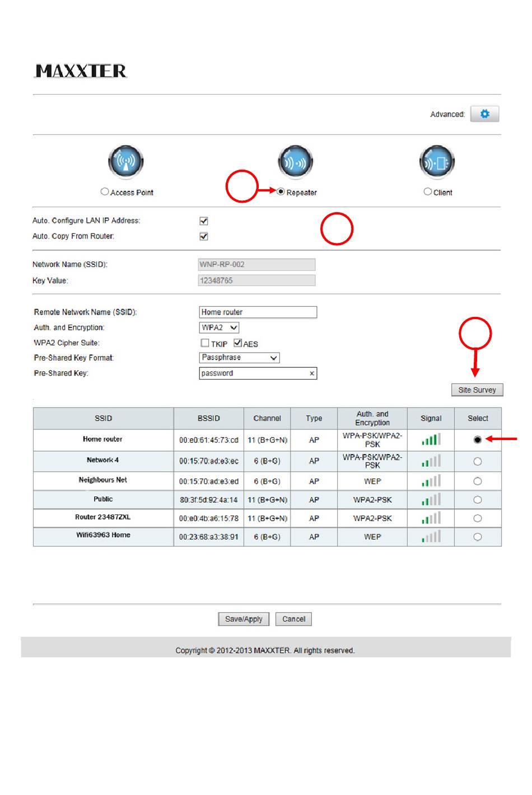
Task: Click the SSID column header
Action: (x=103, y=418)
